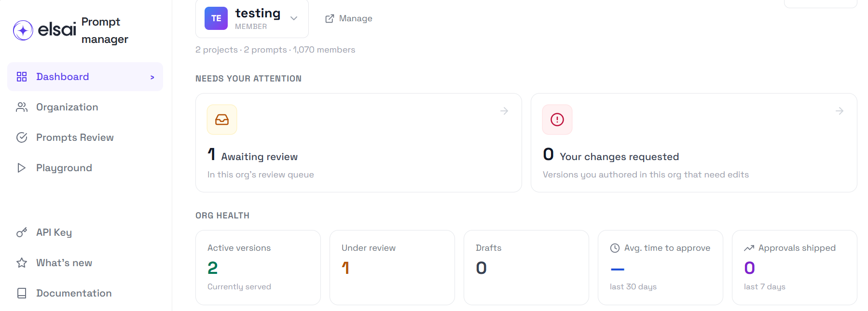
Task: Open API Key page
Action: pyautogui.click(x=85, y=232)
